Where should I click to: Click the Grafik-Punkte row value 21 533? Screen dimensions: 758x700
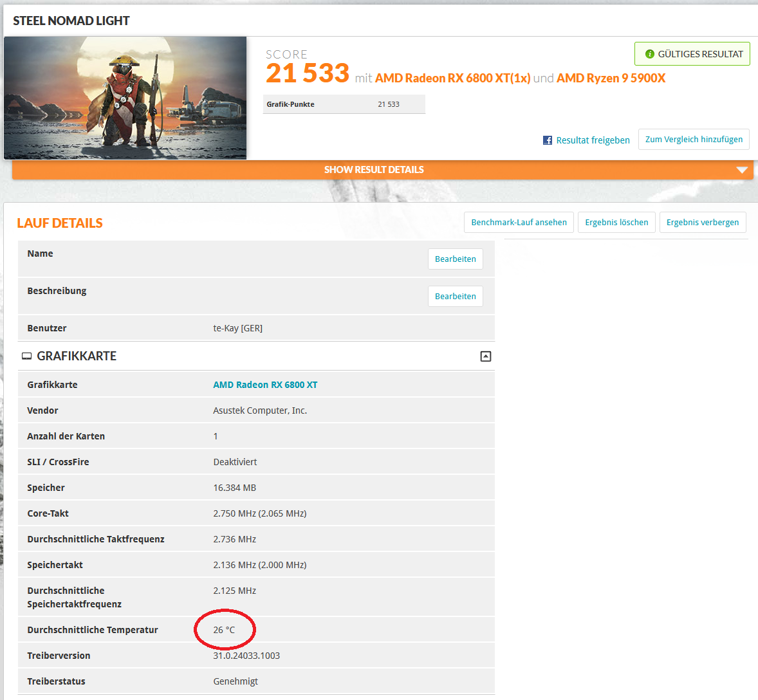pyautogui.click(x=389, y=104)
